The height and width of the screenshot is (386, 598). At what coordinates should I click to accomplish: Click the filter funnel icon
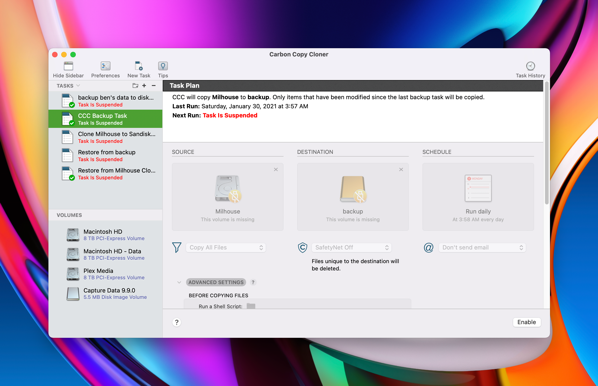click(x=177, y=248)
